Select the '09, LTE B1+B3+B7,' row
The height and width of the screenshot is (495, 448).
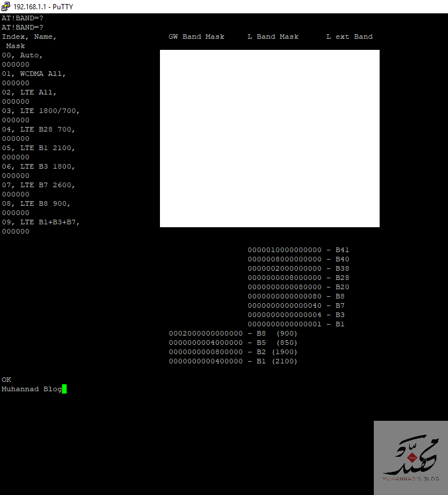[41, 222]
